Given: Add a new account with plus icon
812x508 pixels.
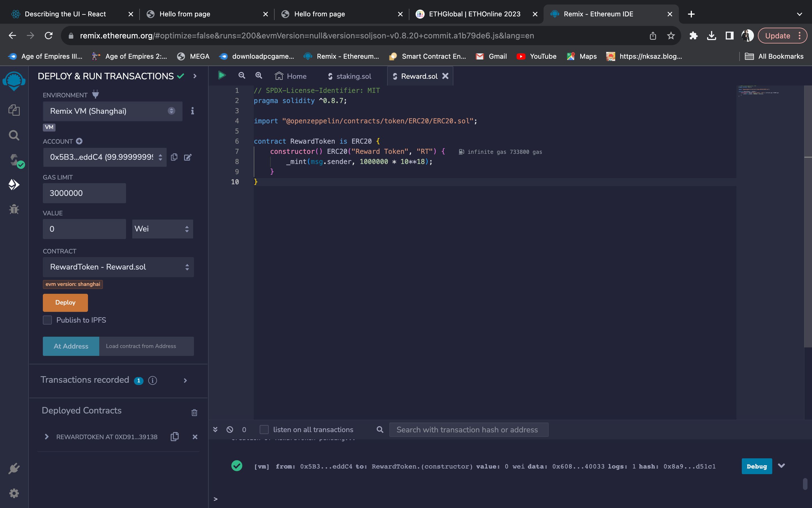Looking at the screenshot, I should point(79,141).
